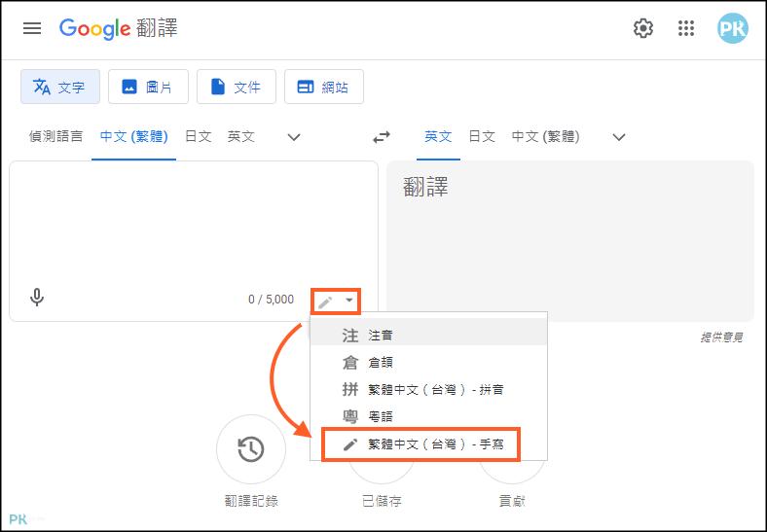Click the Google 翻譯 logo
This screenshot has height=532, width=767.
click(x=119, y=28)
